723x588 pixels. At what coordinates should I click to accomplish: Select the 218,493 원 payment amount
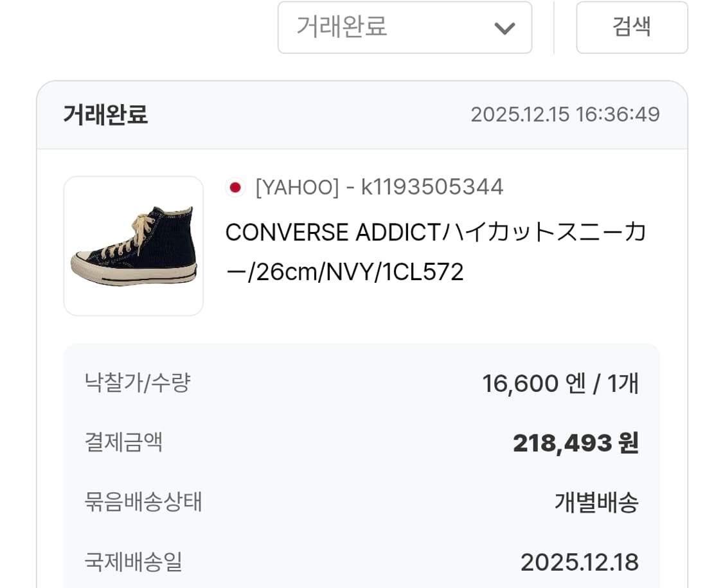click(x=575, y=443)
